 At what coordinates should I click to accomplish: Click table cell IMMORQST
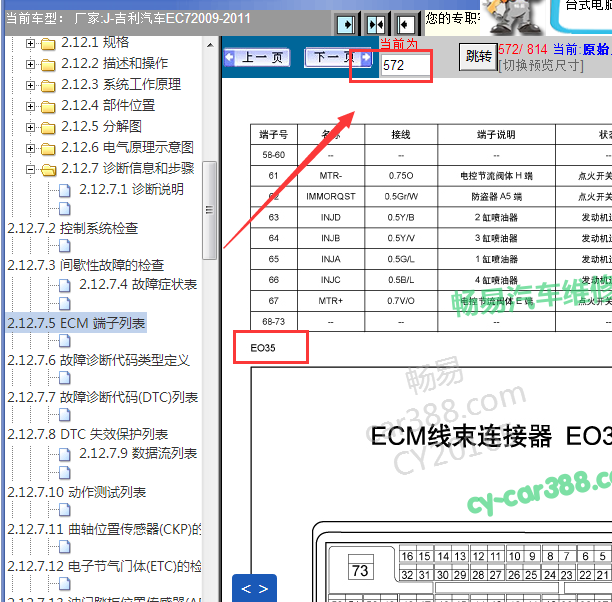331,196
